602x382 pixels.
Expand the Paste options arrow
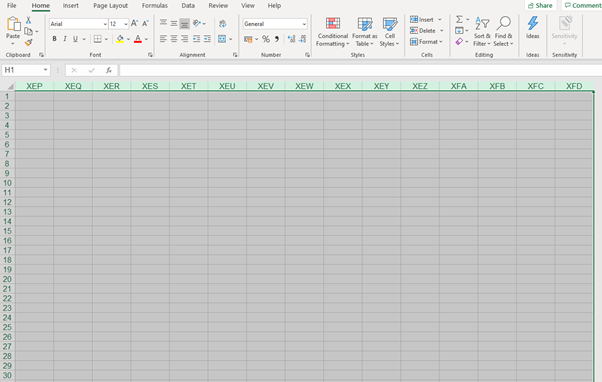13,44
